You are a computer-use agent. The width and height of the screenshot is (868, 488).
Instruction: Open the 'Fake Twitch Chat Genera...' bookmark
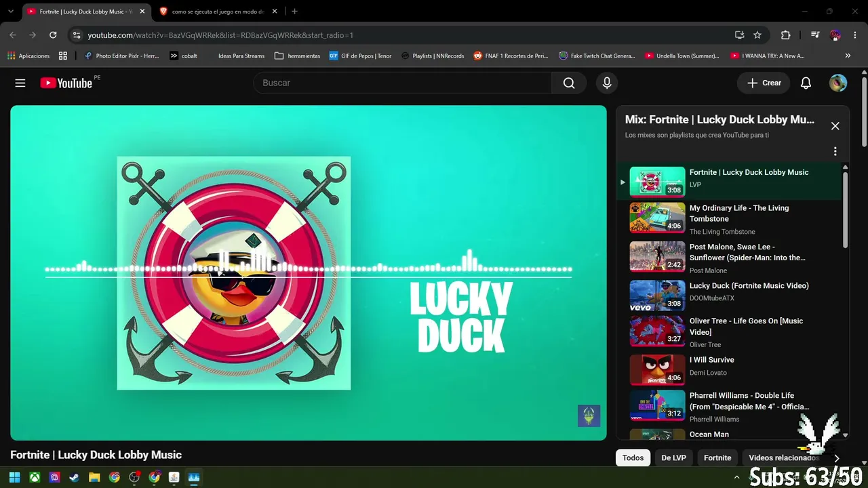pyautogui.click(x=597, y=56)
